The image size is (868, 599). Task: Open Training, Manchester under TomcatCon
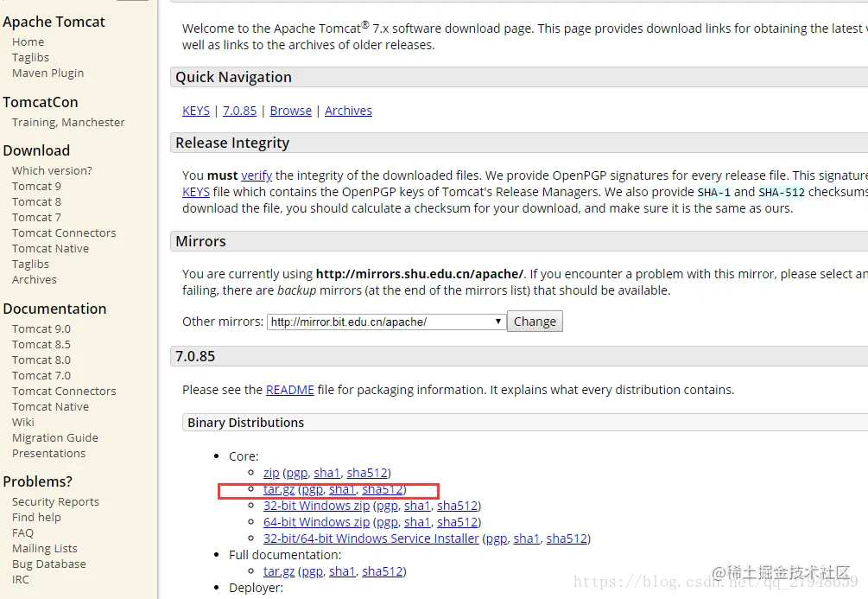[68, 123]
